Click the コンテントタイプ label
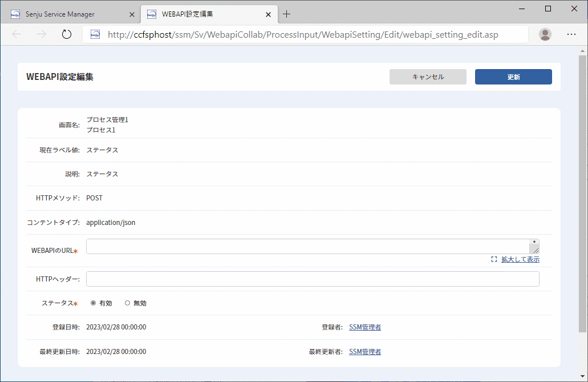 pos(53,222)
